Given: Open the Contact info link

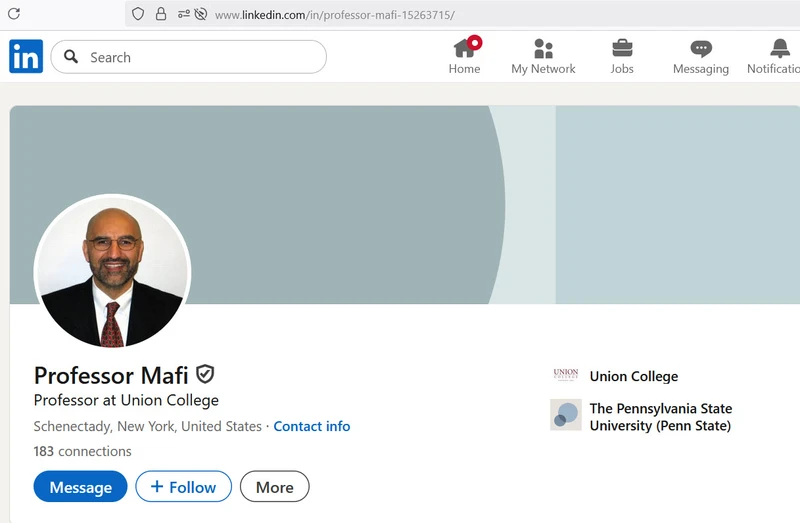Looking at the screenshot, I should pos(312,426).
